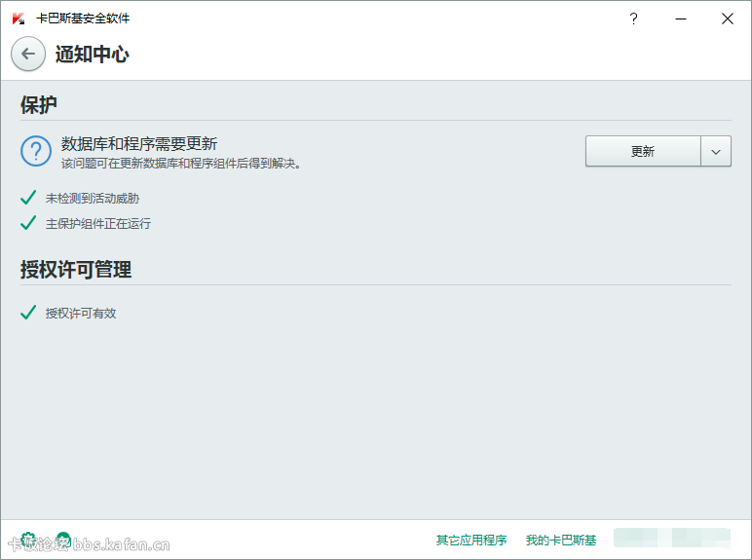Click the 授权许可管理 section heading

pos(76,270)
